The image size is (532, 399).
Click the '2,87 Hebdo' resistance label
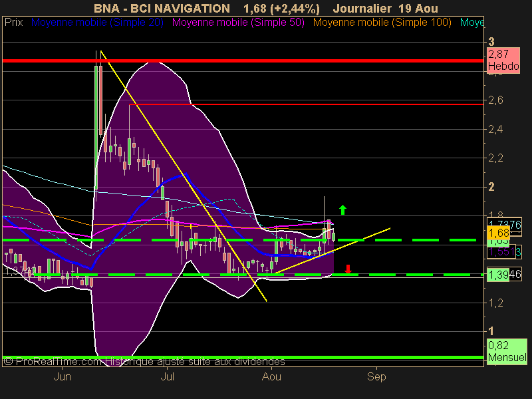tap(503, 60)
